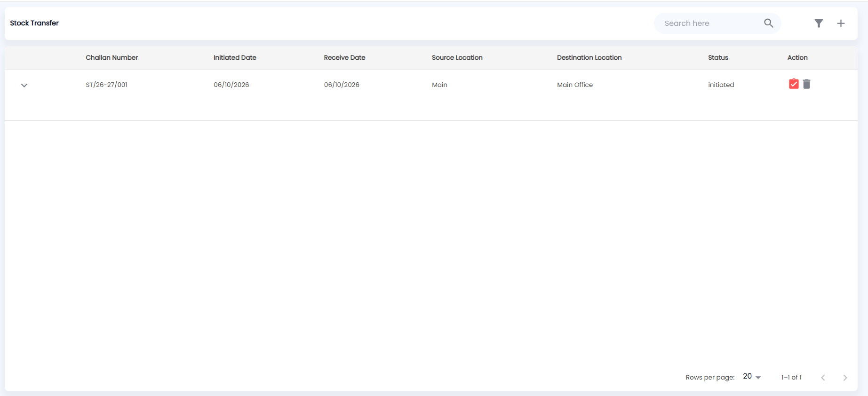This screenshot has height=396, width=868.
Task: Go to previous page arrow
Action: 823,377
